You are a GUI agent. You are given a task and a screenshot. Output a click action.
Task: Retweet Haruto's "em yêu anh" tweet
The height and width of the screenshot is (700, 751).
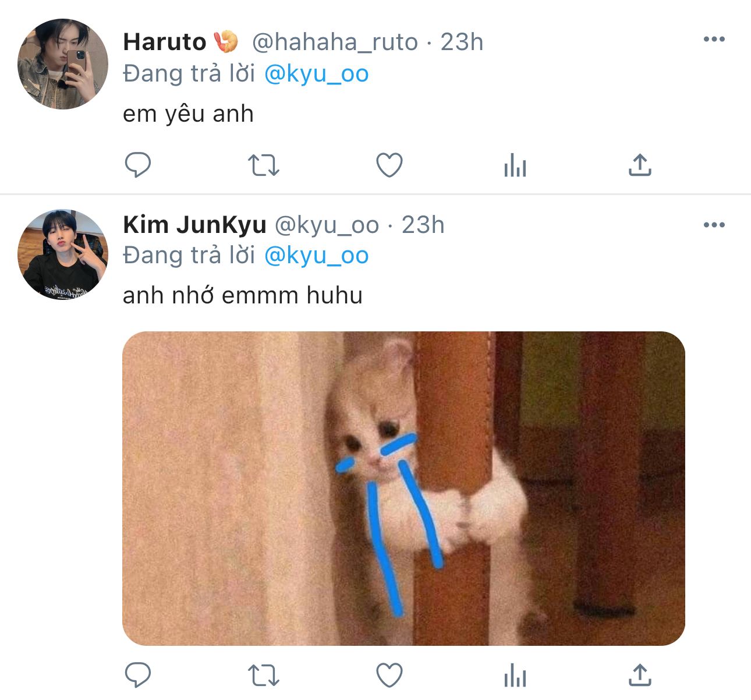coord(264,165)
